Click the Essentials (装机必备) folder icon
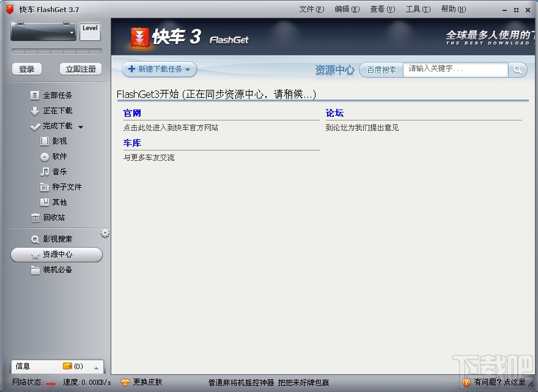Image resolution: width=538 pixels, height=392 pixels. pyautogui.click(x=35, y=270)
